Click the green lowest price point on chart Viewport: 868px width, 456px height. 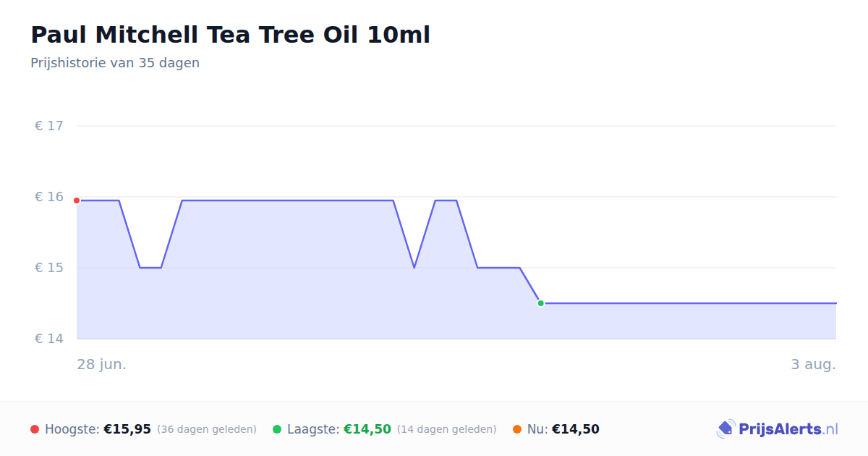click(x=540, y=303)
